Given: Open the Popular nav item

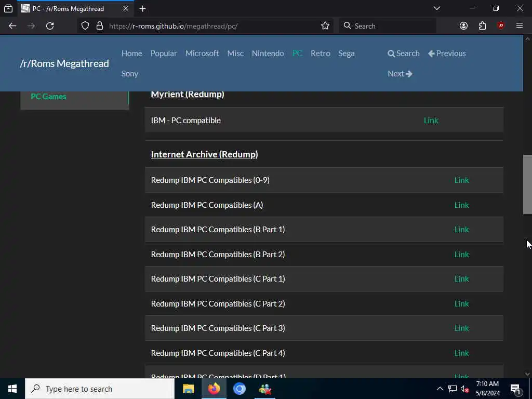Looking at the screenshot, I should tap(164, 54).
